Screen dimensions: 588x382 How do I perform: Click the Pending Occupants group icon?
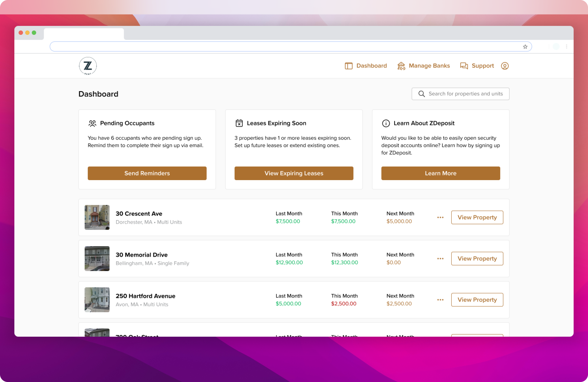[92, 123]
